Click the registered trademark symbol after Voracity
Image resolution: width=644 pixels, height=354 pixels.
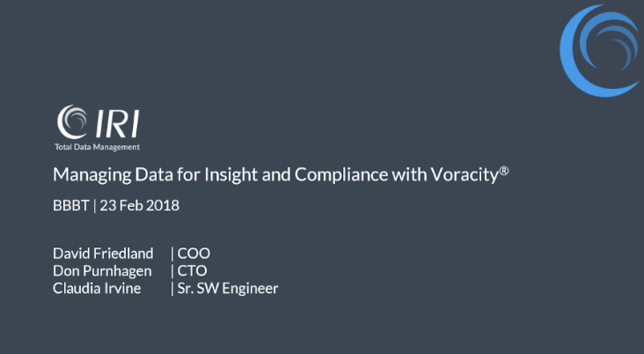point(504,170)
